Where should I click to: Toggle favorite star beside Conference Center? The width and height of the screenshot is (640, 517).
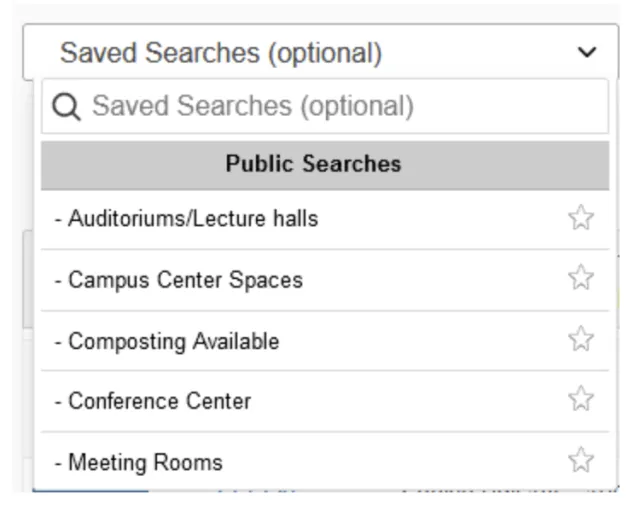[x=581, y=400]
